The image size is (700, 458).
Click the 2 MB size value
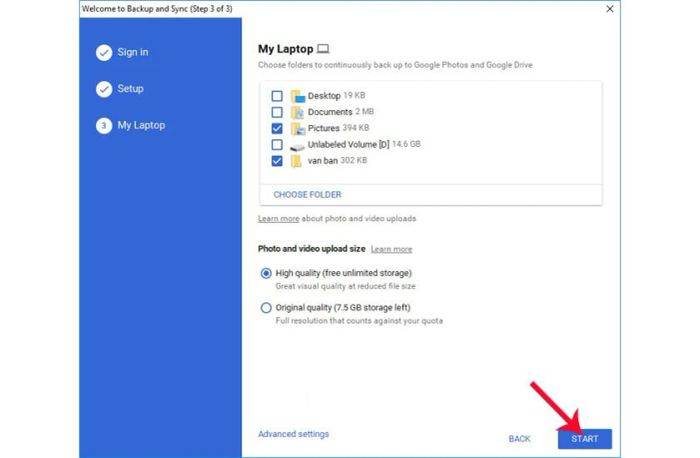click(x=365, y=112)
